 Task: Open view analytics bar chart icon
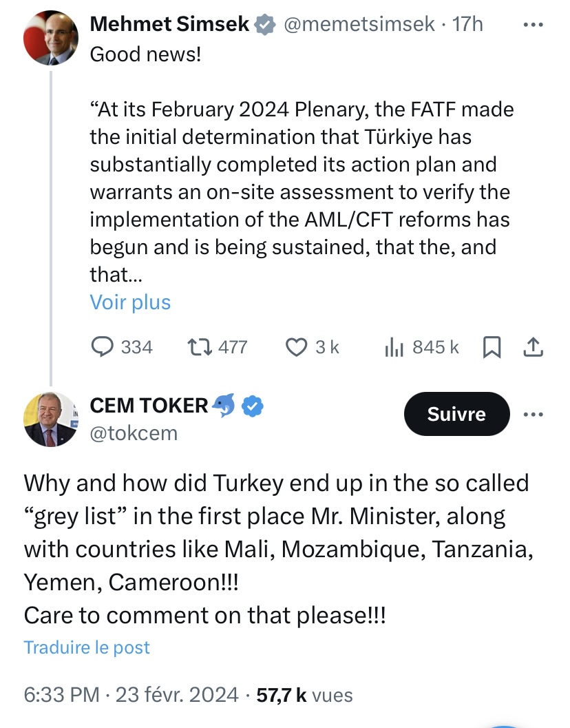click(394, 347)
